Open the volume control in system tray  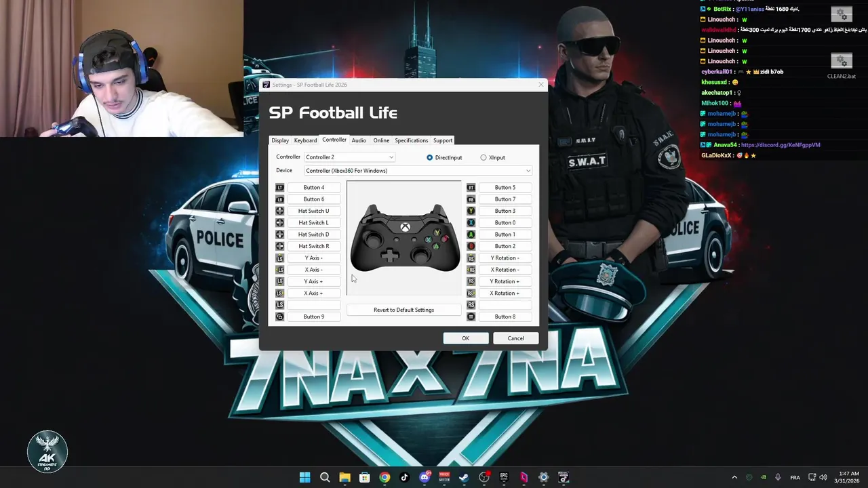(823, 477)
